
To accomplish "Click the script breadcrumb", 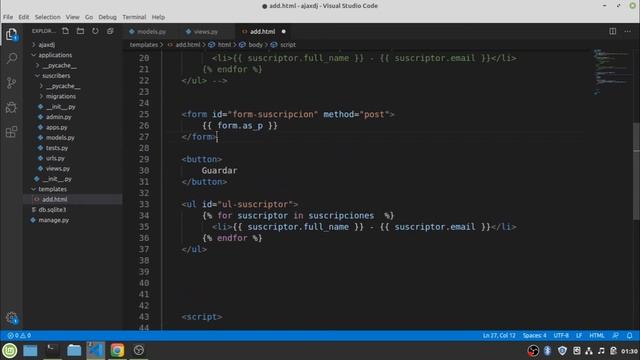I will pyautogui.click(x=288, y=44).
